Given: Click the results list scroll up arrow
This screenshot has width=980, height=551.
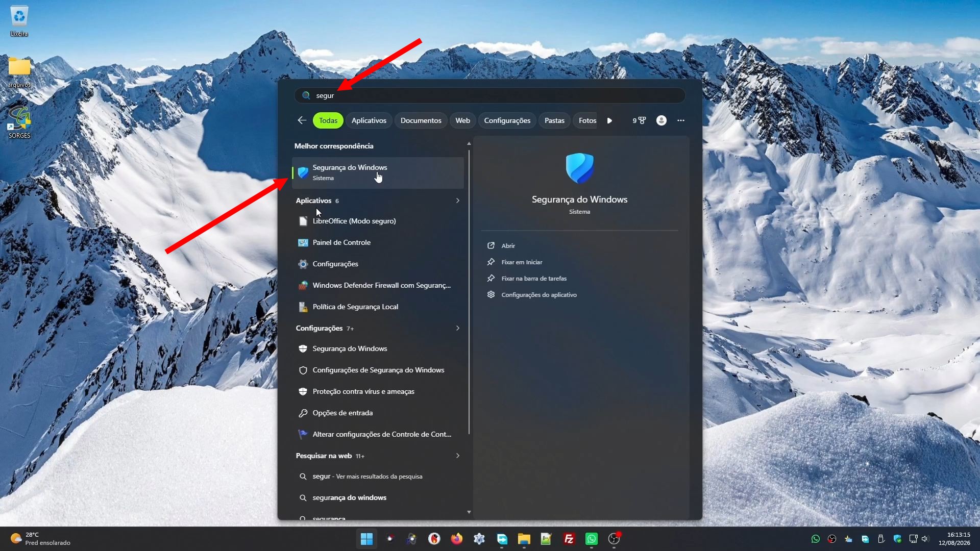Looking at the screenshot, I should [469, 144].
